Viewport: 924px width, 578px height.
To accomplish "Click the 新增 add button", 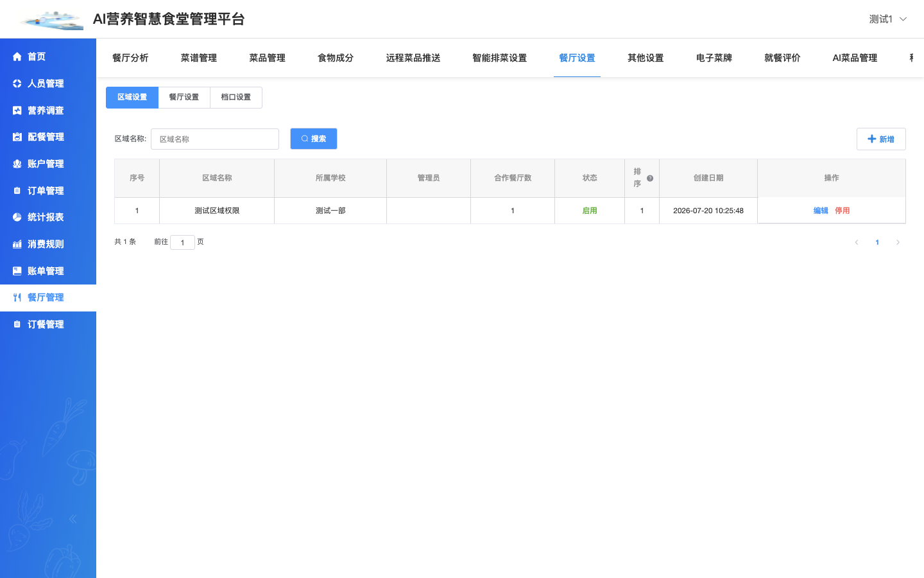I will click(881, 139).
